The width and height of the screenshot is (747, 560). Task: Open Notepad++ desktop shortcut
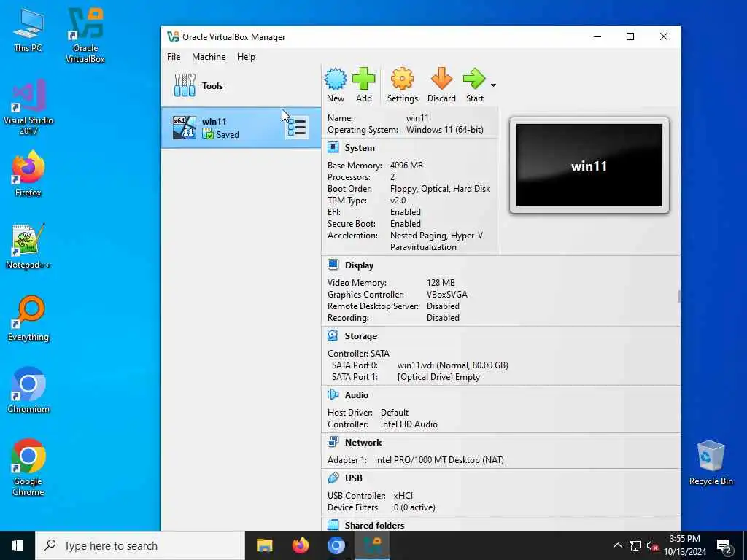[x=28, y=246]
